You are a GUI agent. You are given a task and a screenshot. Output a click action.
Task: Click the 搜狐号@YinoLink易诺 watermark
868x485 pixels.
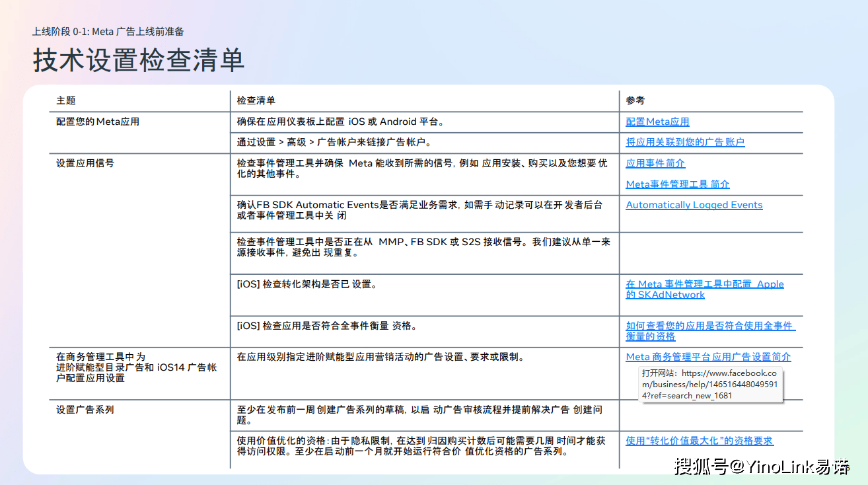(x=761, y=466)
